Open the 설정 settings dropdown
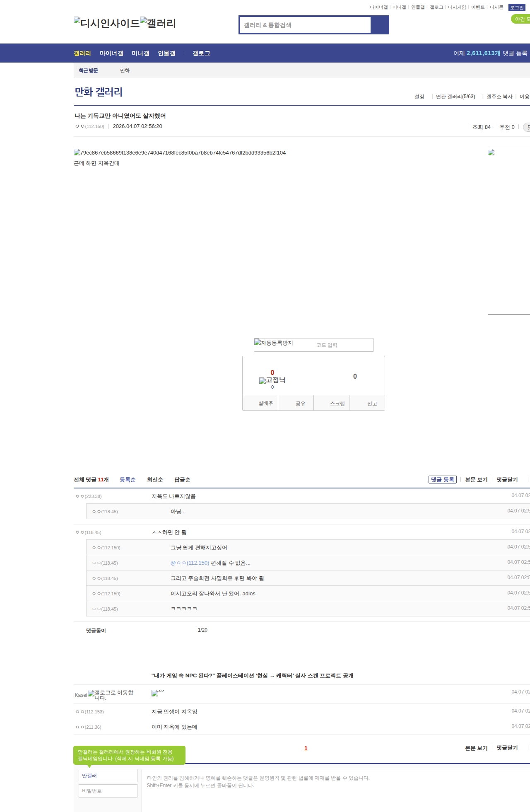The height and width of the screenshot is (812, 530). coord(419,97)
